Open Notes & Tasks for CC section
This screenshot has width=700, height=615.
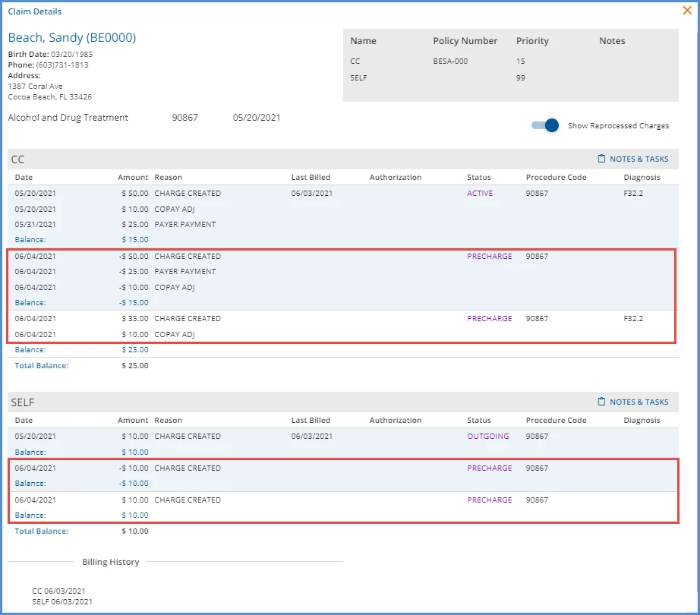pos(633,159)
